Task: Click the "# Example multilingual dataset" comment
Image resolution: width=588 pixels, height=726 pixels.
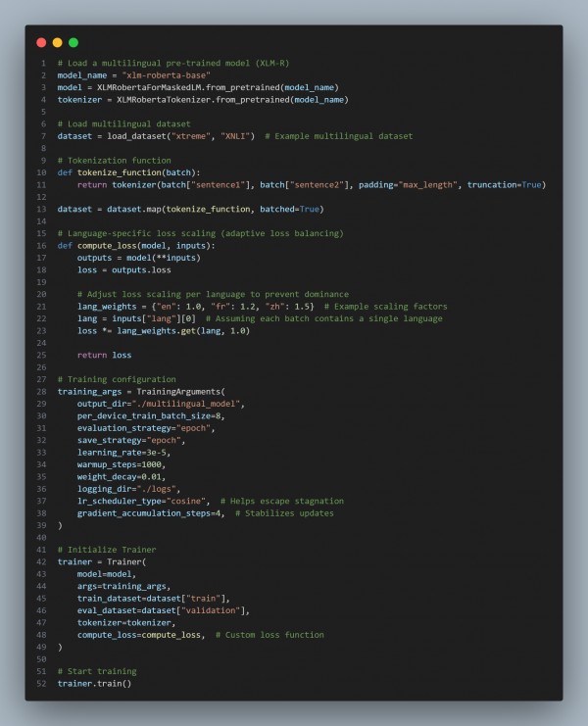Action: point(338,136)
